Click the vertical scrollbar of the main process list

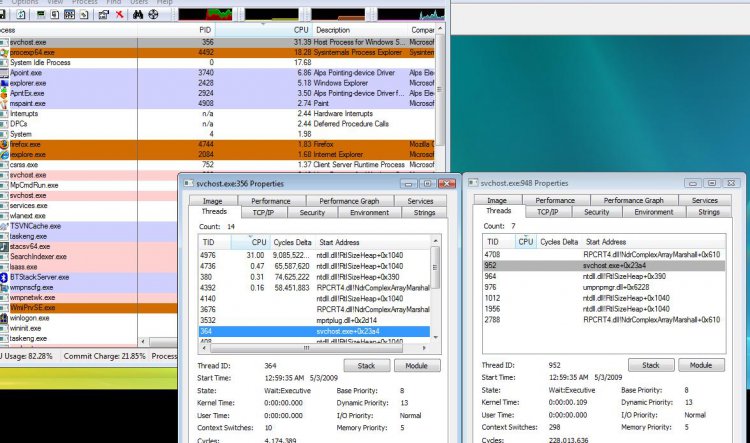(x=440, y=90)
